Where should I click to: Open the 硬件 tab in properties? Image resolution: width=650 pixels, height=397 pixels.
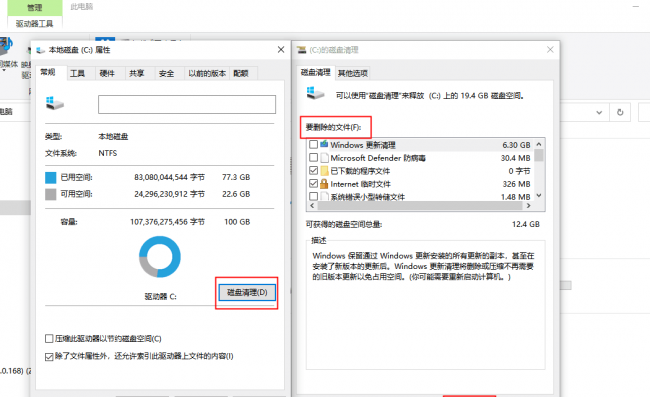[107, 73]
